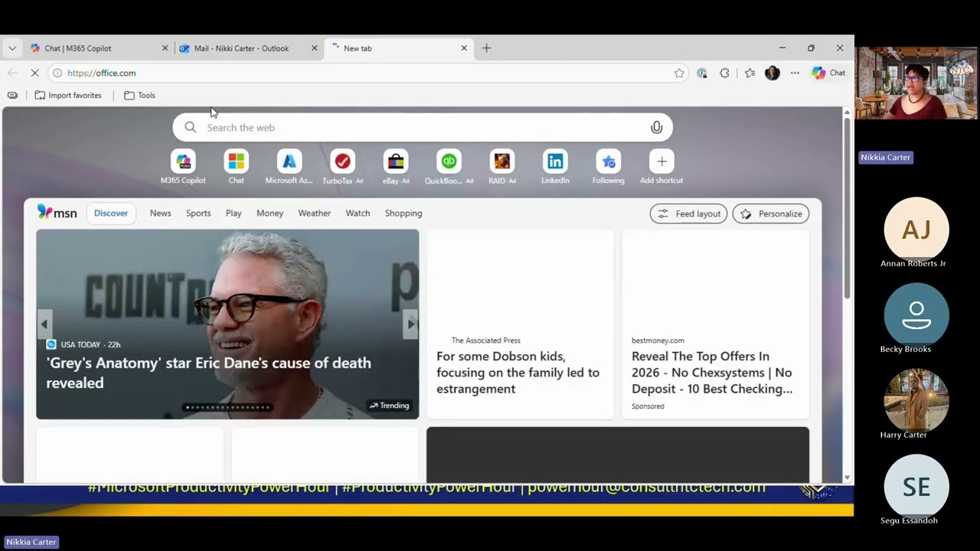Image resolution: width=980 pixels, height=551 pixels.
Task: Add this page to favorites star
Action: click(679, 73)
